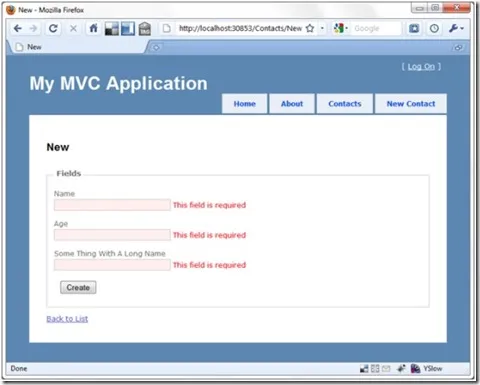Click the 'New' page heading
Screen dimensions: 480x385
point(58,147)
